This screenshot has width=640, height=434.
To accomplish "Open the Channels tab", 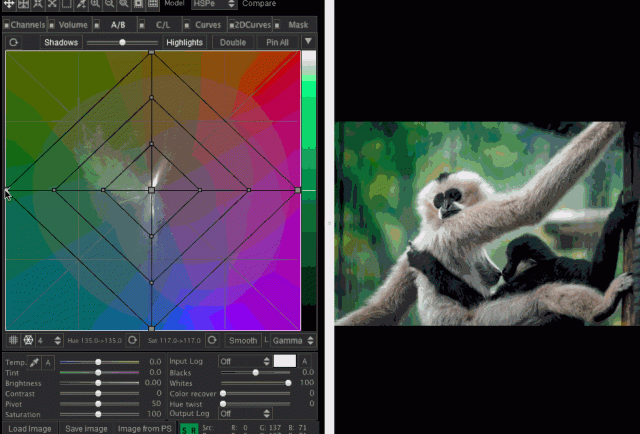I will pos(28,25).
